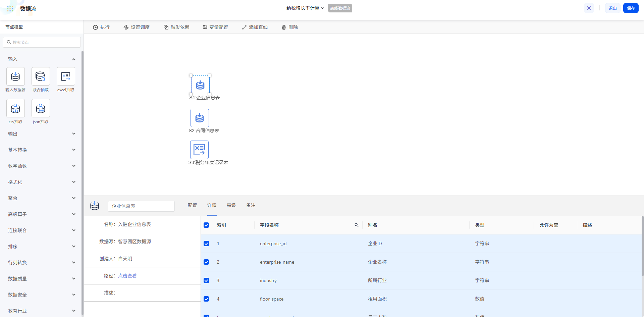
Task: Select the excel抽取 node icon
Action: point(66,76)
